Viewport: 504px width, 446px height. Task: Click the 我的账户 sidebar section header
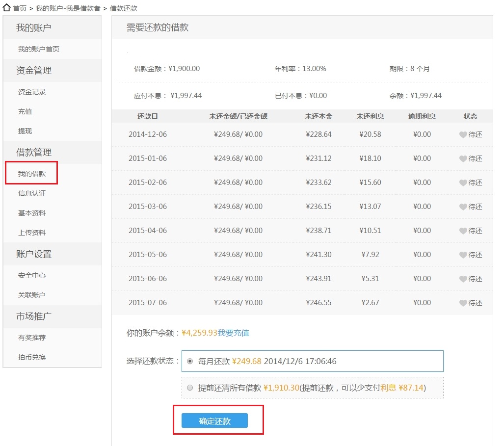pyautogui.click(x=34, y=27)
